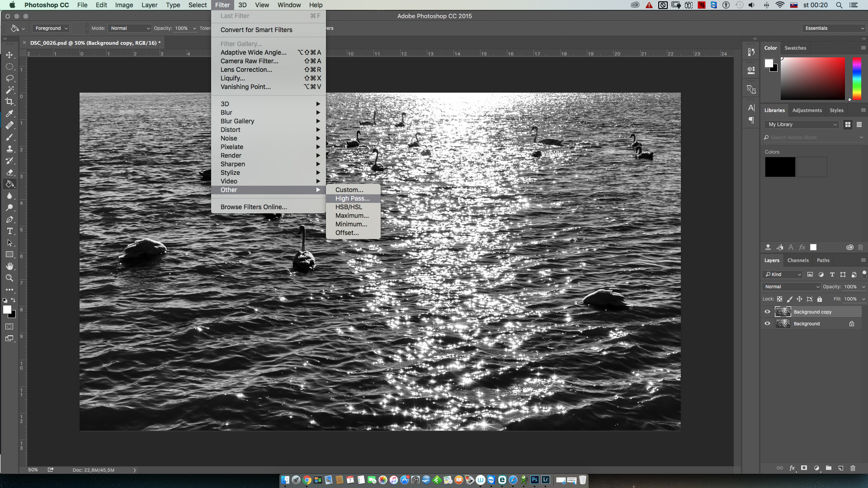Select the Horizontal Type tool
Screen dimensions: 868x488
[x=9, y=231]
